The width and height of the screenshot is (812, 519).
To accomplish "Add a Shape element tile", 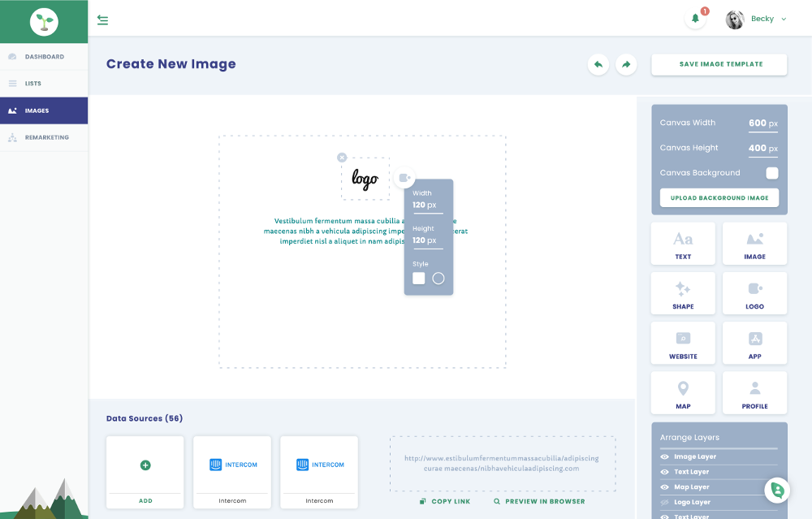I will point(683,293).
